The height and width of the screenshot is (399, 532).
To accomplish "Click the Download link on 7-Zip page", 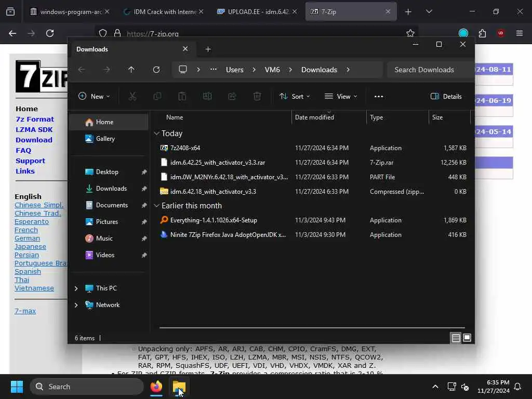I will (34, 140).
